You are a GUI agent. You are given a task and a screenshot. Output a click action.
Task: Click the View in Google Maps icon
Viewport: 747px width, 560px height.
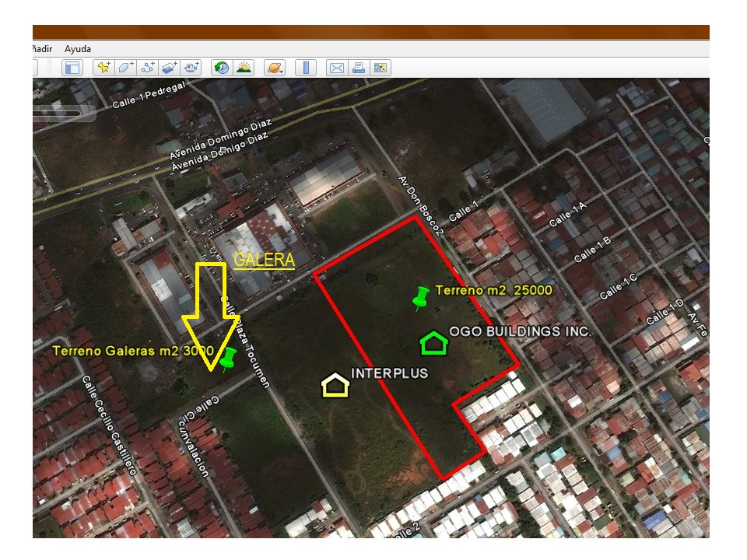[x=381, y=68]
